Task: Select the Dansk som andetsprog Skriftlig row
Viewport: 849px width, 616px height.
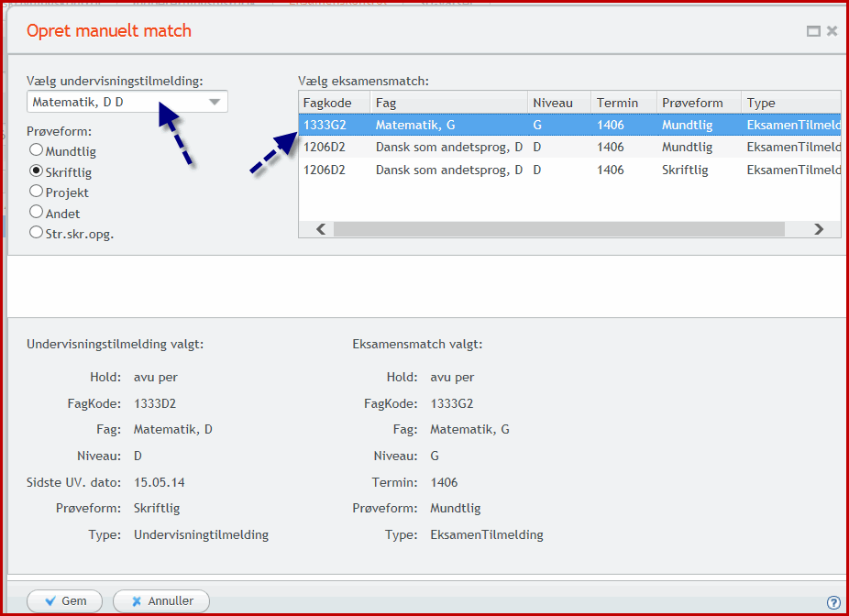Action: (x=569, y=170)
